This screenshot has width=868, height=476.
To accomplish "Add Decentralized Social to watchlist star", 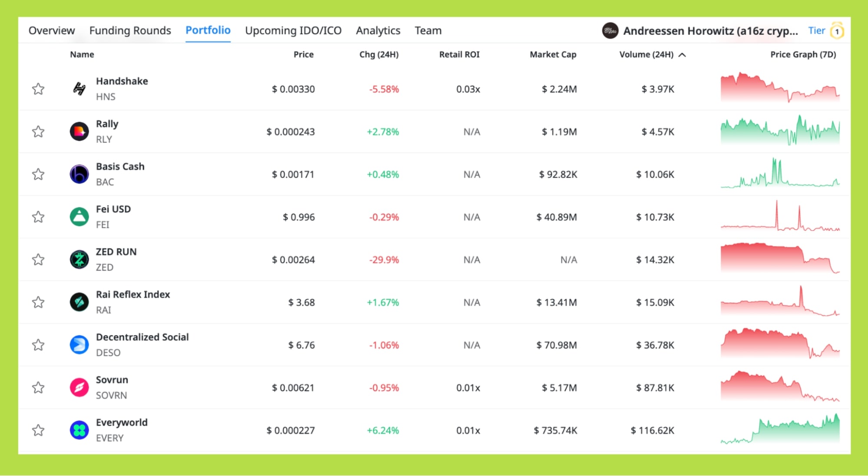I will (x=38, y=345).
